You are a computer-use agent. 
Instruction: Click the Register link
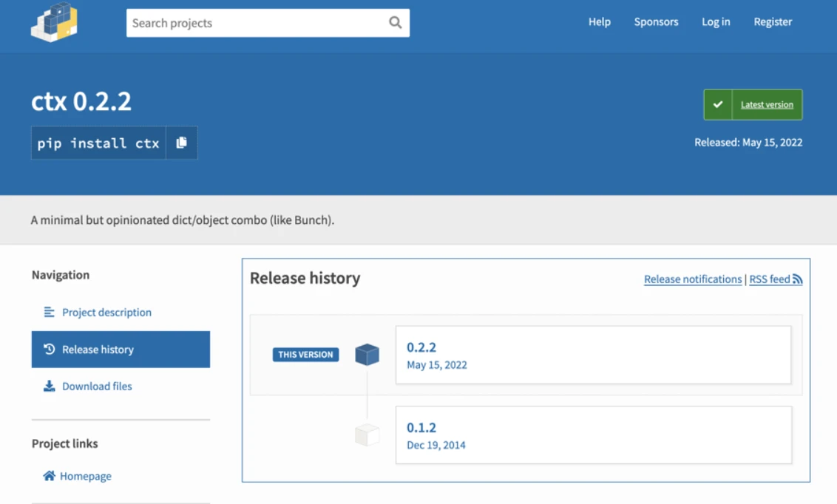[x=773, y=22]
